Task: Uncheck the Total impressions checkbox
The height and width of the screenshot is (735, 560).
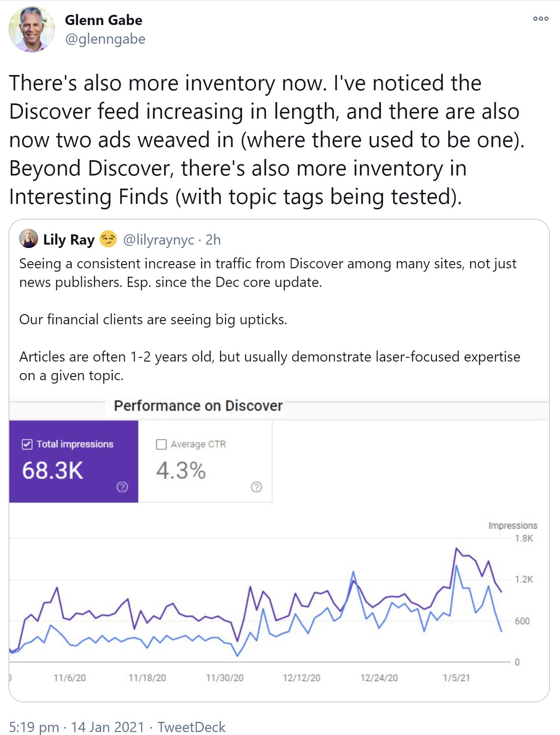Action: click(27, 445)
